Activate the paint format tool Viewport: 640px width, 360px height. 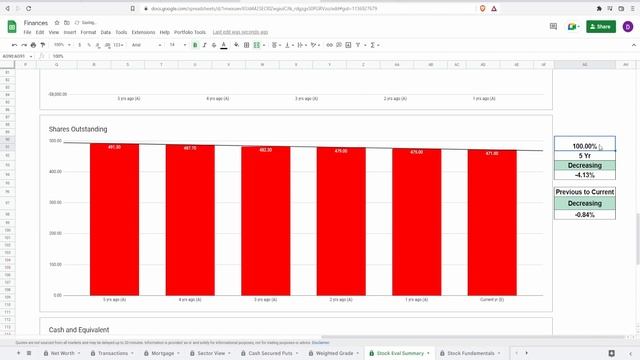(x=42, y=45)
